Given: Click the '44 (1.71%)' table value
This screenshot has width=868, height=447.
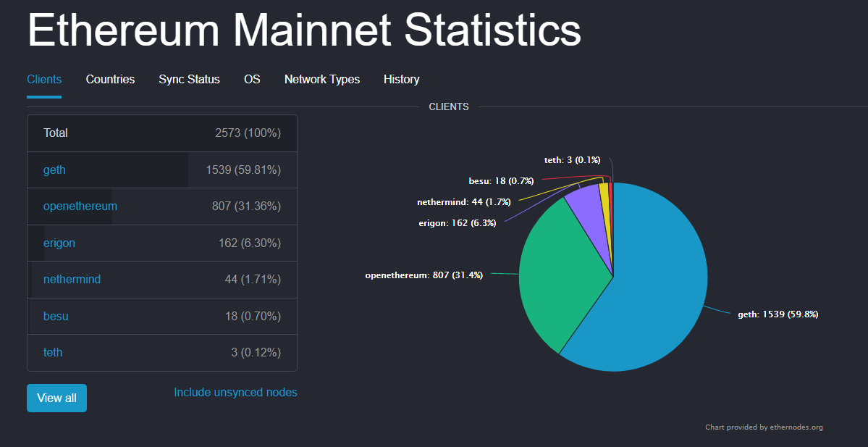Looking at the screenshot, I should (253, 279).
